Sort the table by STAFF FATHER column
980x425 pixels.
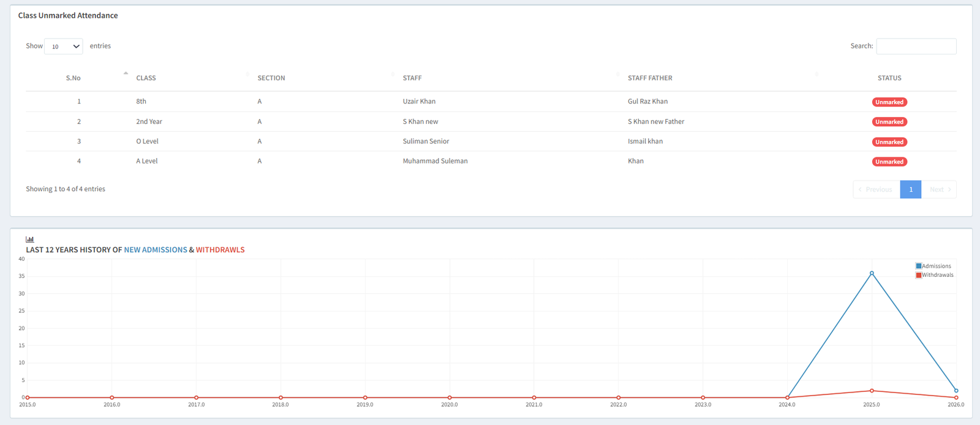point(650,78)
